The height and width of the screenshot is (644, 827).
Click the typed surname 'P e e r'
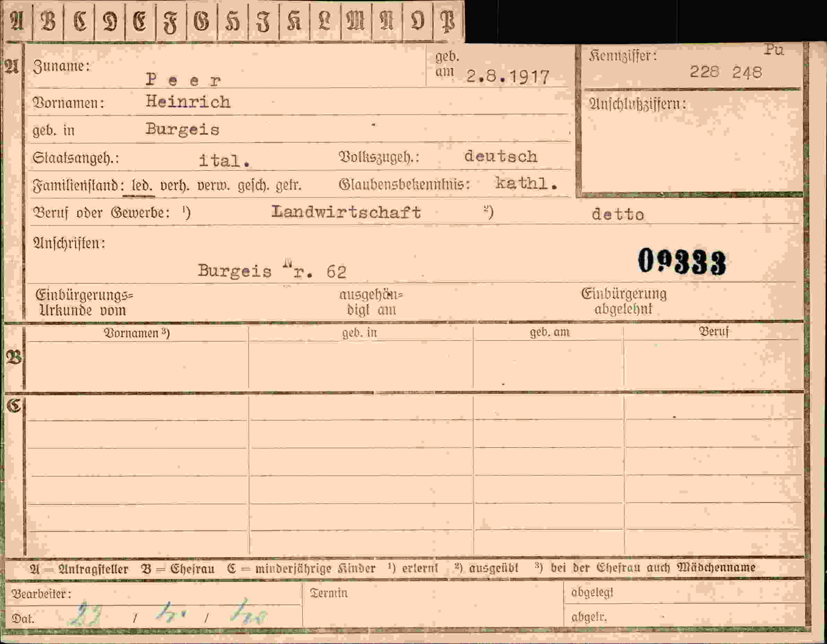tap(183, 80)
